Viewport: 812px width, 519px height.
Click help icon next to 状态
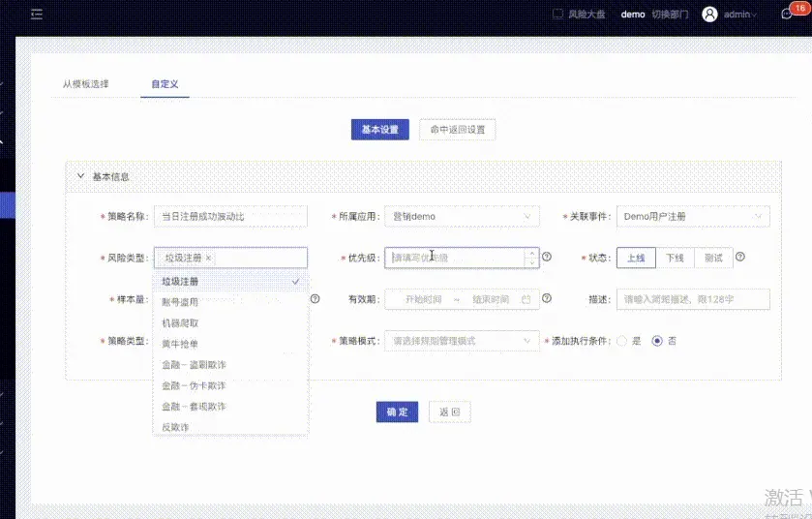(740, 257)
